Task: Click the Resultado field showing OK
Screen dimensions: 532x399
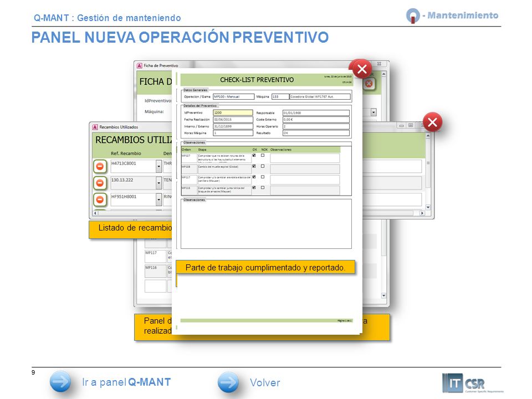Action: pos(316,133)
